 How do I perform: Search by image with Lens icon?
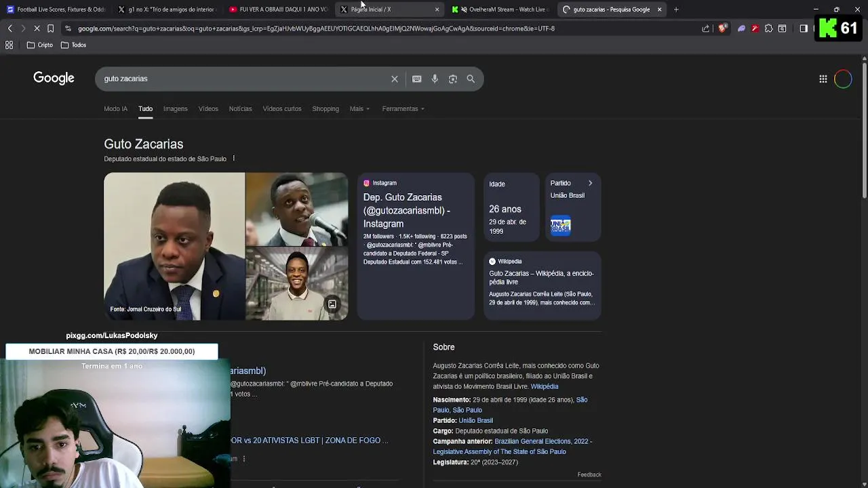[x=452, y=79]
